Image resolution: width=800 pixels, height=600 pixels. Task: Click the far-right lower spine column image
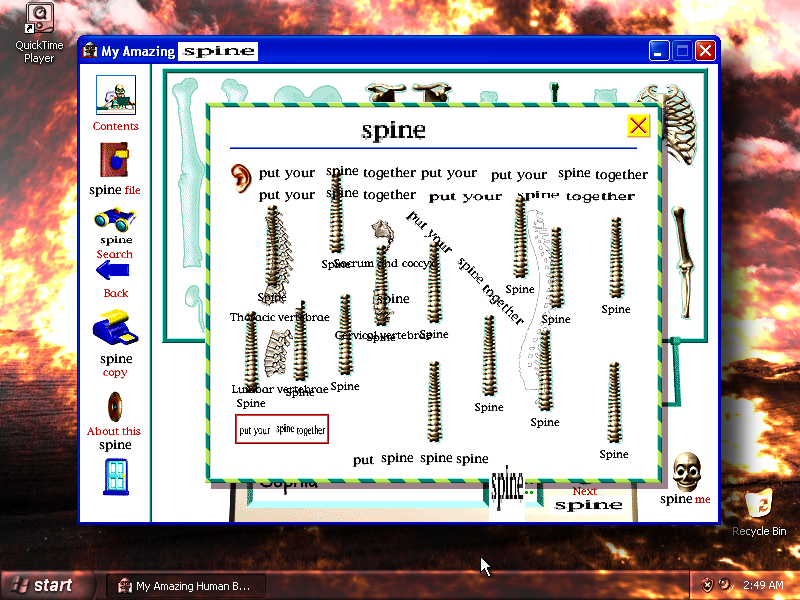[x=614, y=403]
